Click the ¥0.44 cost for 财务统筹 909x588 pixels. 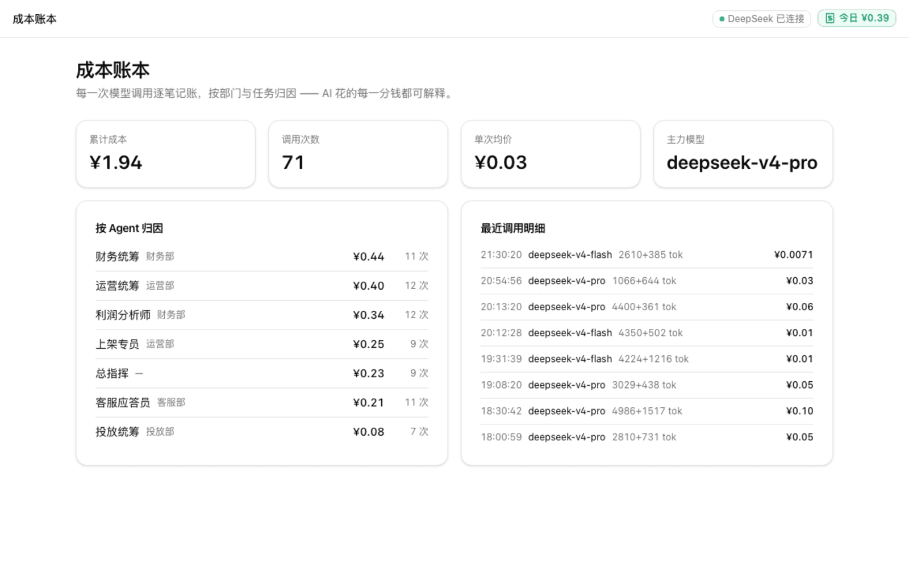pyautogui.click(x=368, y=257)
